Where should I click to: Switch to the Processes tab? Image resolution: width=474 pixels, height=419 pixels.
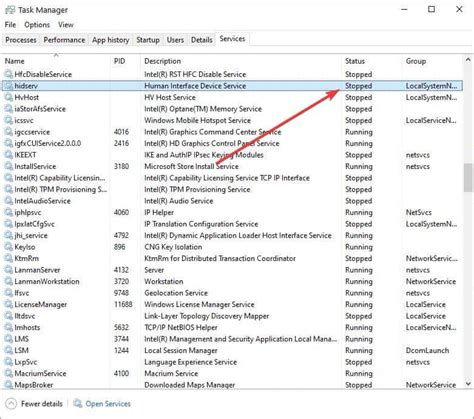coord(21,40)
